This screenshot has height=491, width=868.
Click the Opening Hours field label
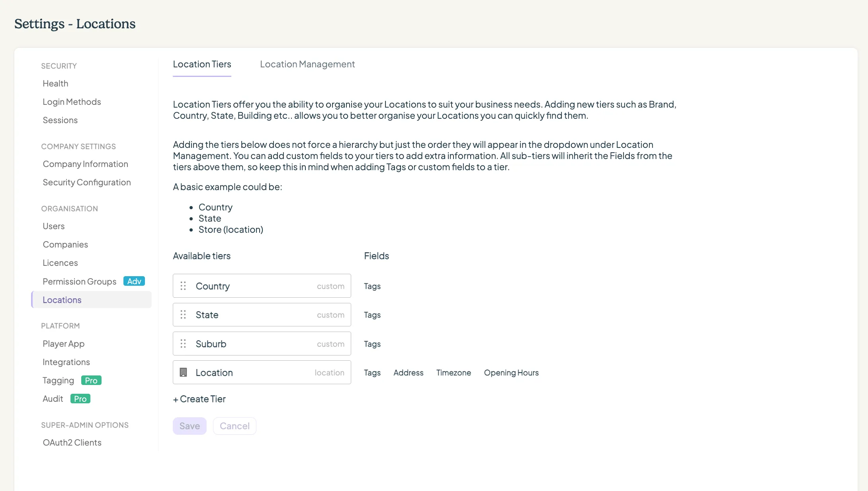tap(511, 373)
